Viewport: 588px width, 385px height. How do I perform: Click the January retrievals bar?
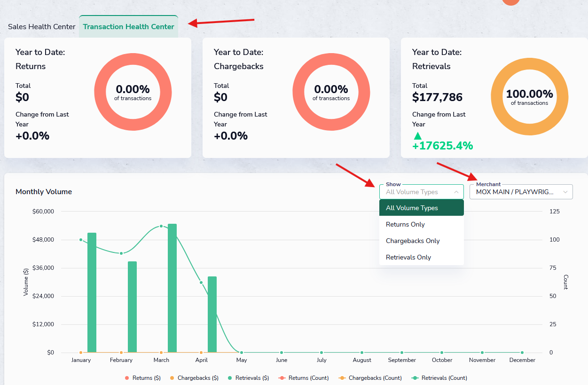point(92,292)
